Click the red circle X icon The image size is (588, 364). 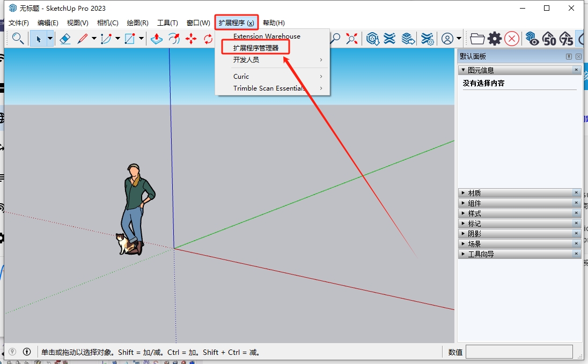pyautogui.click(x=512, y=39)
